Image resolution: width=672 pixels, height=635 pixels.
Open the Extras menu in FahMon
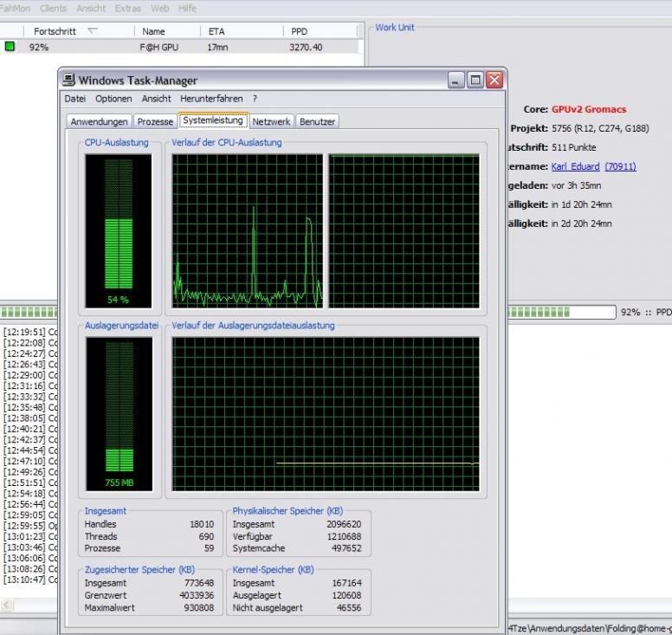[127, 8]
